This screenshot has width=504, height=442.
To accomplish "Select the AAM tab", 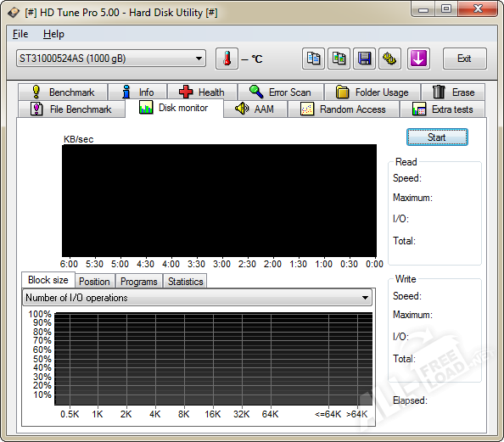I will pos(255,109).
